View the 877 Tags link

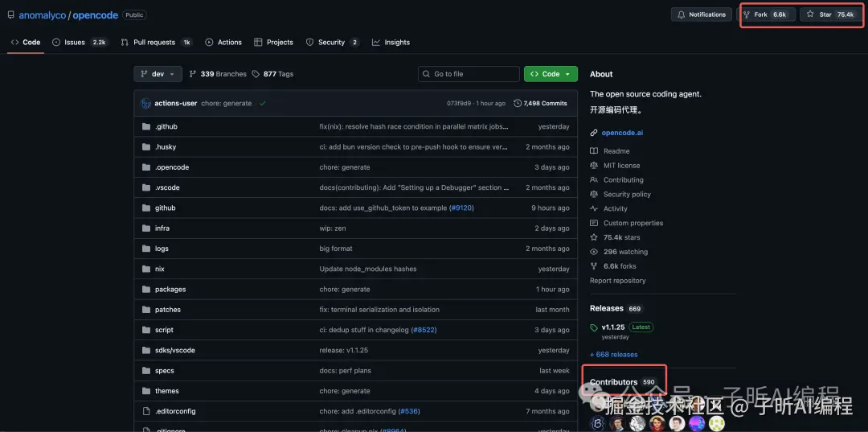[x=272, y=74]
